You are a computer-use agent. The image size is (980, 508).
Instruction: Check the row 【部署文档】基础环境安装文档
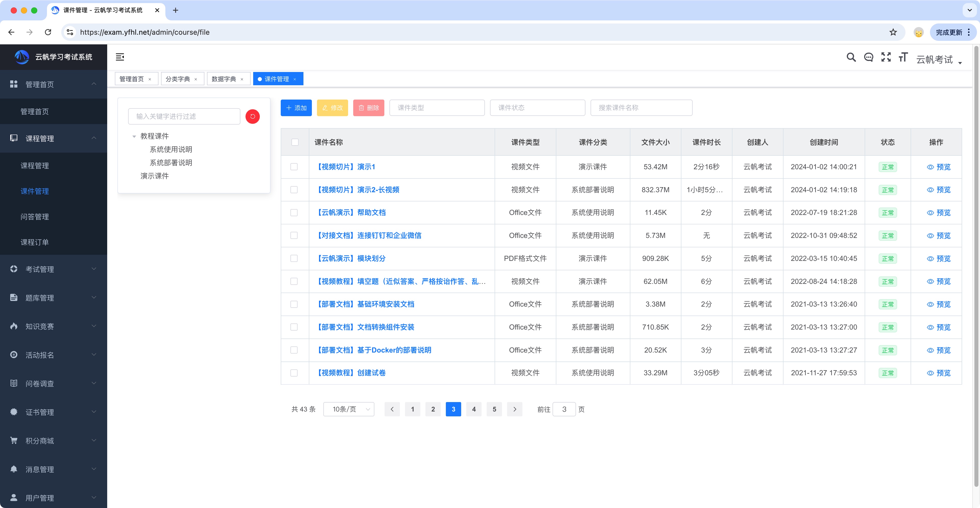pyautogui.click(x=294, y=305)
